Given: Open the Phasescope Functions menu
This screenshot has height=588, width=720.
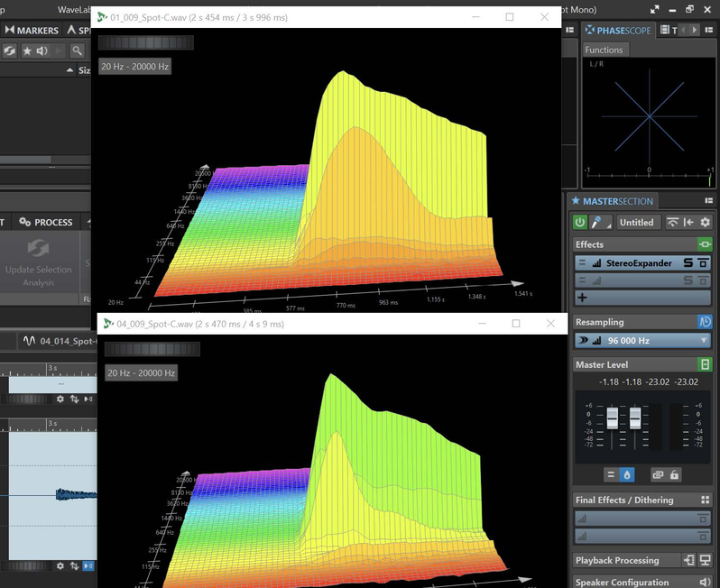Looking at the screenshot, I should [x=604, y=50].
